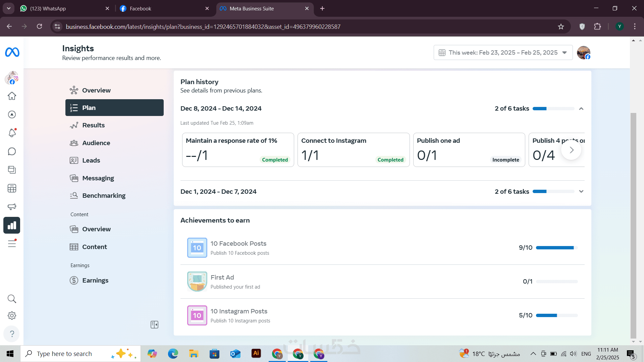Open the Settings gear icon
Image resolution: width=644 pixels, height=362 pixels.
coord(12,315)
